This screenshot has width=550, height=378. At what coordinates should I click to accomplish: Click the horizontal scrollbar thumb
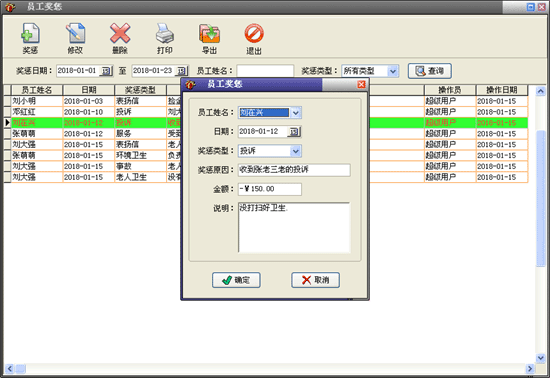(20, 369)
